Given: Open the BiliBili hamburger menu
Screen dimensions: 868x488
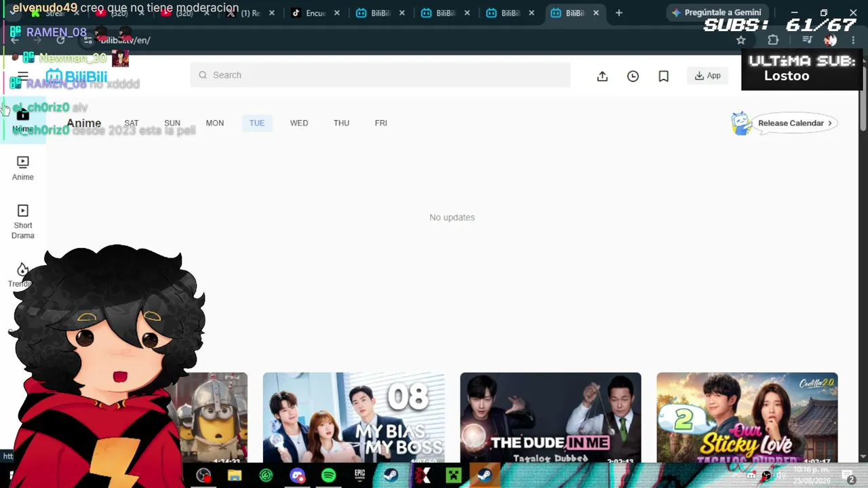Looking at the screenshot, I should click(x=22, y=76).
